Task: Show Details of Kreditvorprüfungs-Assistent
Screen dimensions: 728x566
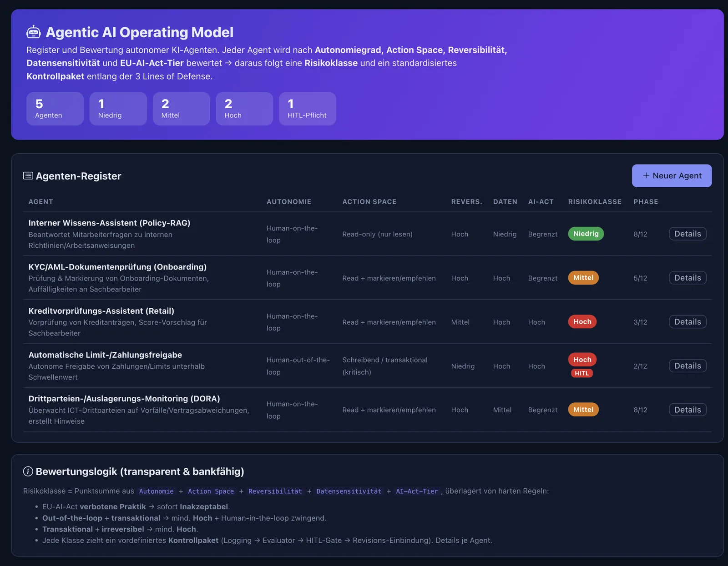Action: click(x=688, y=322)
